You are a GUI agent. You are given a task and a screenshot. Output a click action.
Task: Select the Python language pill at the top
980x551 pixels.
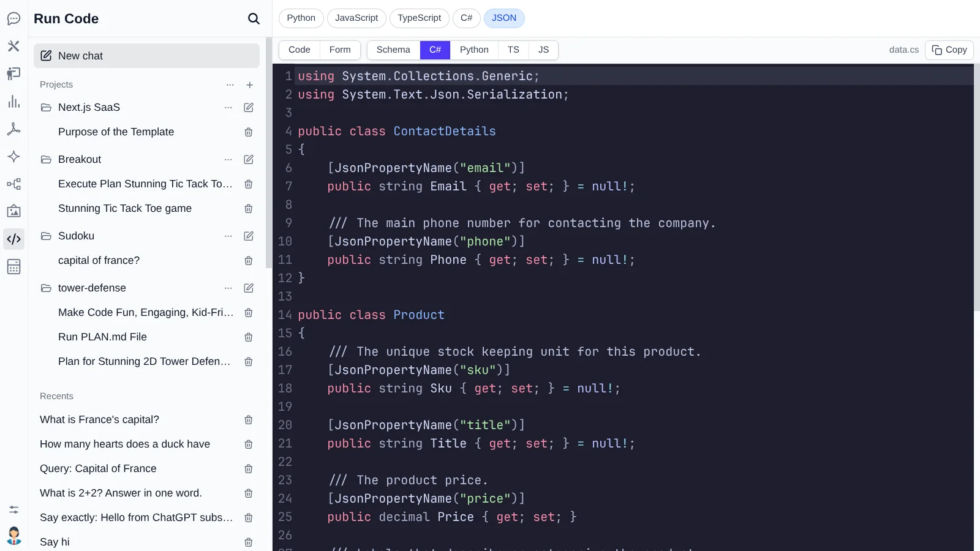coord(301,18)
